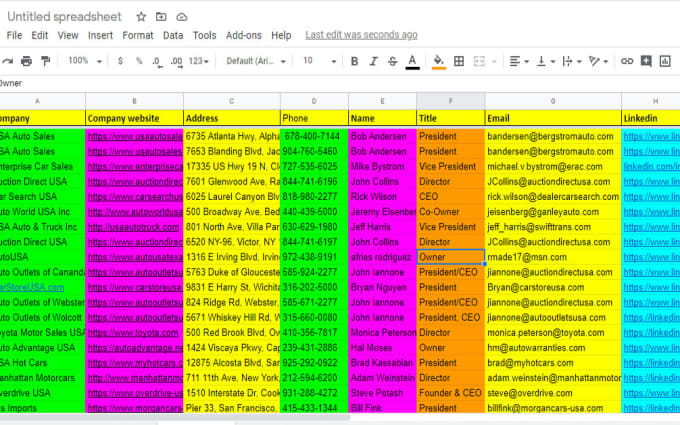The width and height of the screenshot is (680, 425).
Task: Open the Edit menu
Action: pos(39,36)
